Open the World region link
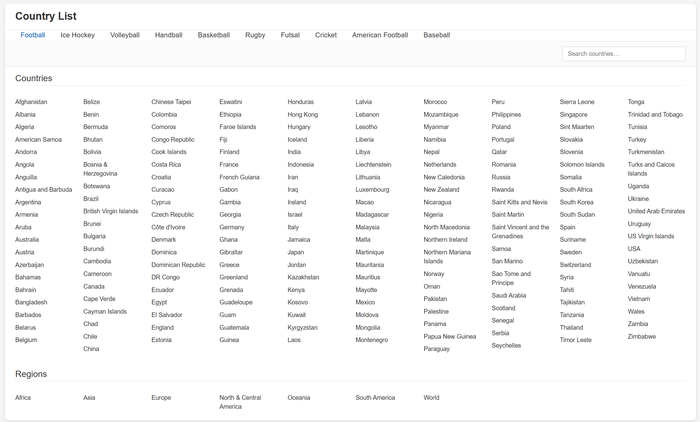Viewport: 700px width, 422px height. (432, 397)
